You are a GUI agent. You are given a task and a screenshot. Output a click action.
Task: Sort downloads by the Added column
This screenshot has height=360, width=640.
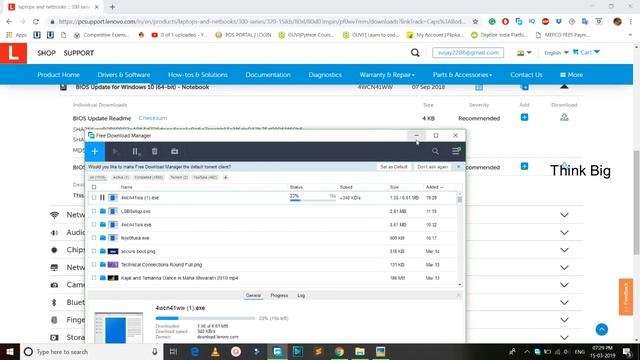pyautogui.click(x=434, y=187)
